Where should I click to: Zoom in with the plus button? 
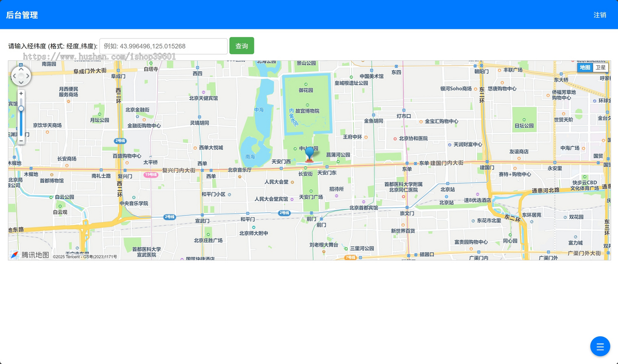(21, 93)
